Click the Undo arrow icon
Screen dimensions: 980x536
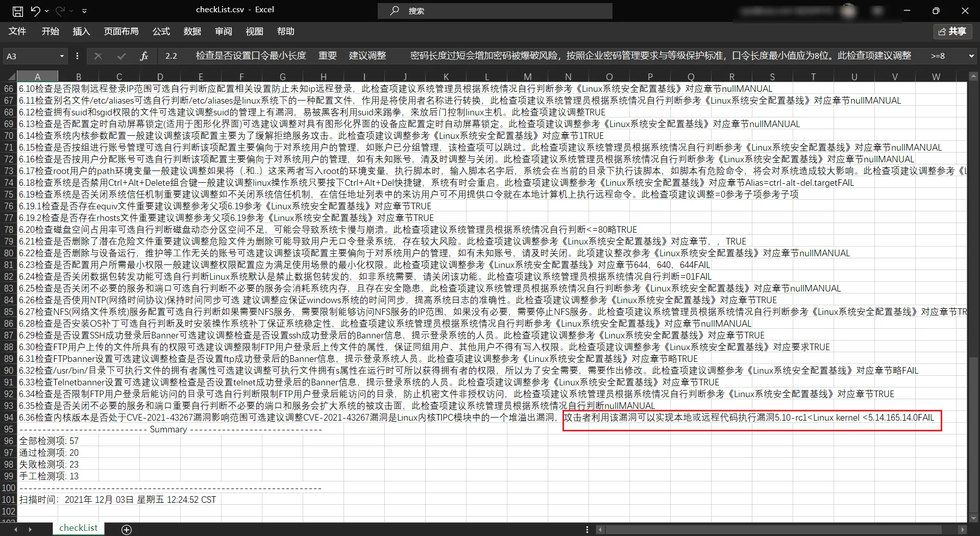point(35,11)
